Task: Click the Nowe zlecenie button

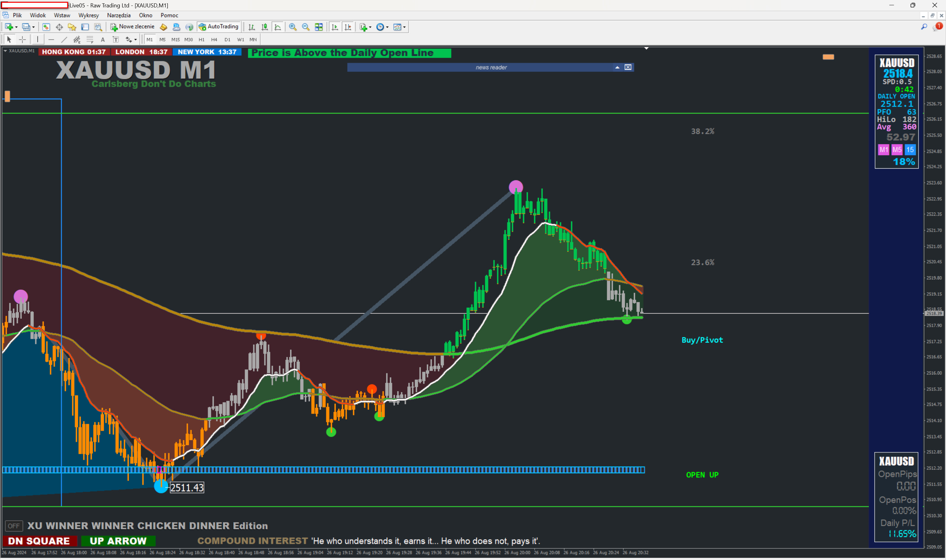Action: tap(132, 27)
